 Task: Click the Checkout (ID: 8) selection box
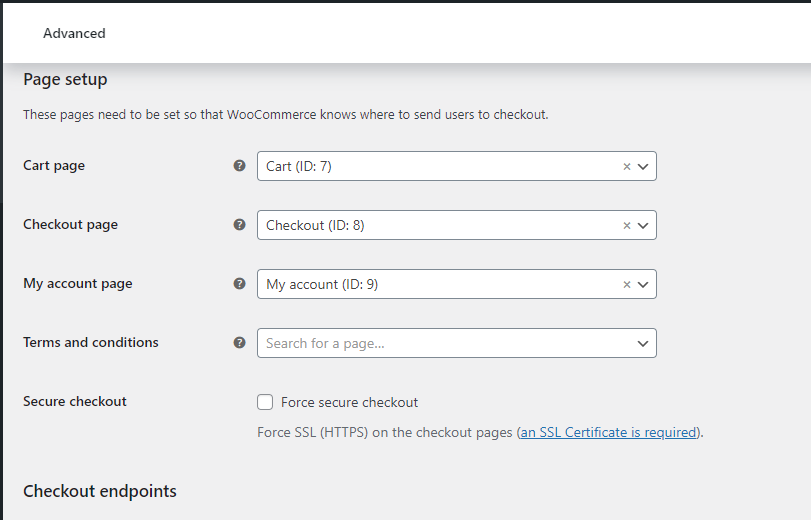pos(430,226)
